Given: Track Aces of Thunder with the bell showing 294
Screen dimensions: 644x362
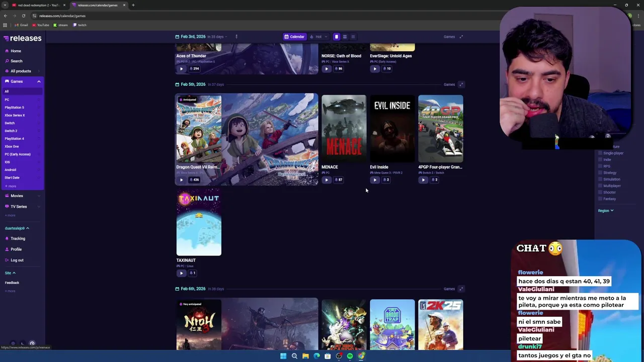Looking at the screenshot, I should [x=194, y=68].
